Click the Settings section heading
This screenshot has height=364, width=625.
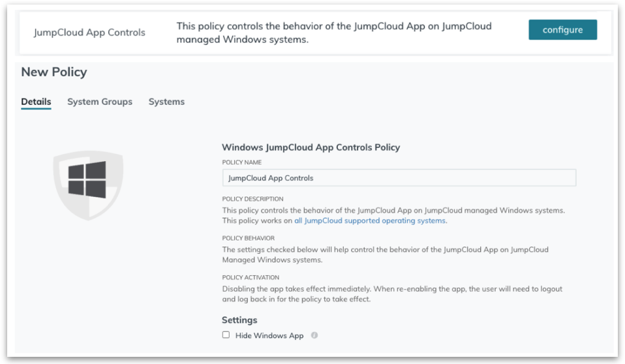click(239, 320)
